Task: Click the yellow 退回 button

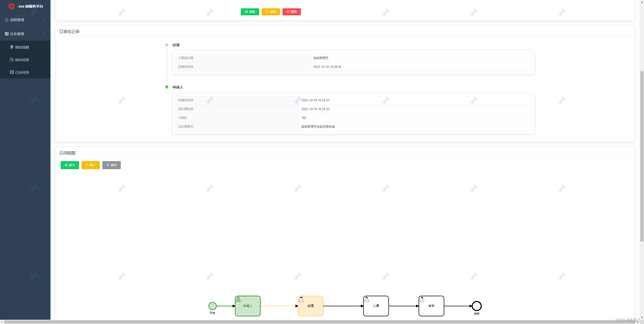Action: pos(271,12)
